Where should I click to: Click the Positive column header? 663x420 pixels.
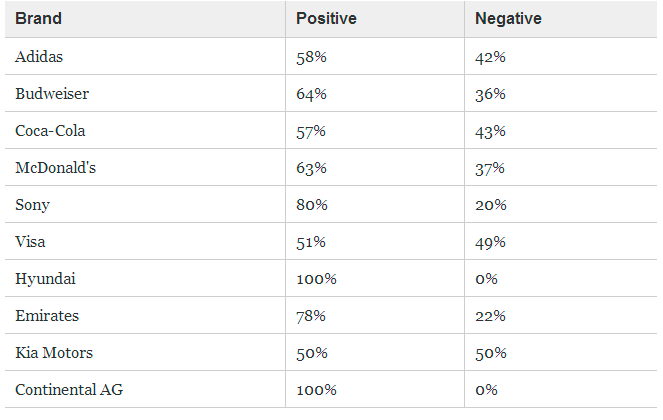tap(326, 19)
